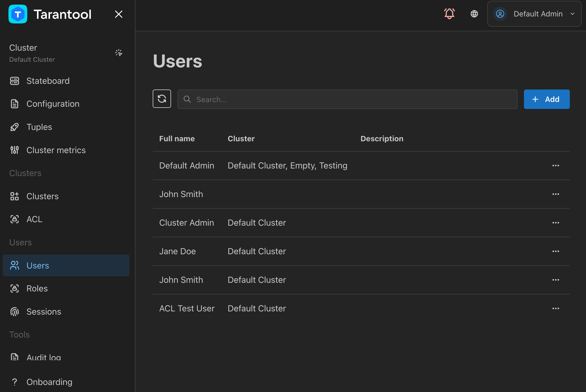Open actions menu for John Smith without cluster
The image size is (586, 392).
coord(556,194)
